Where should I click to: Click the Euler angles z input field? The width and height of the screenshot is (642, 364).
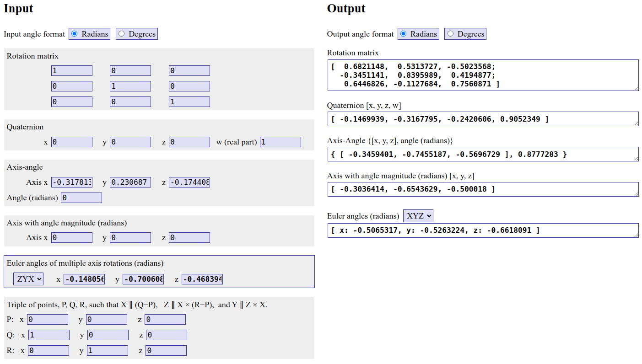202,279
